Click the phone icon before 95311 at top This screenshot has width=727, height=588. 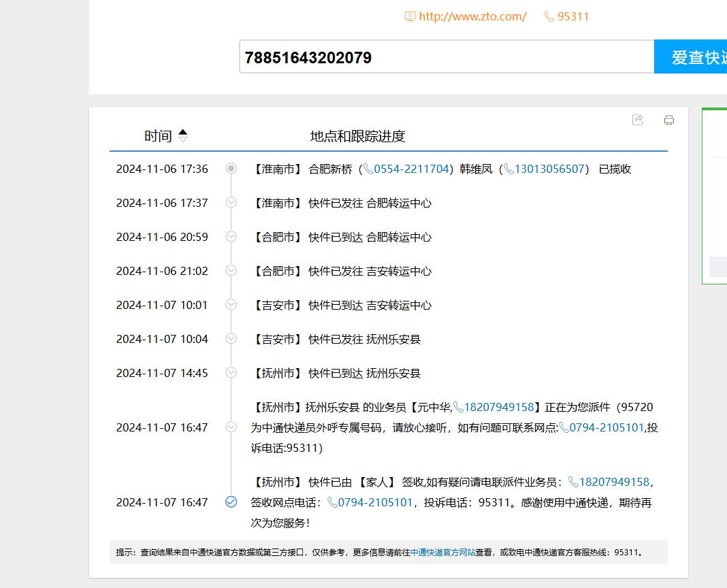549,17
